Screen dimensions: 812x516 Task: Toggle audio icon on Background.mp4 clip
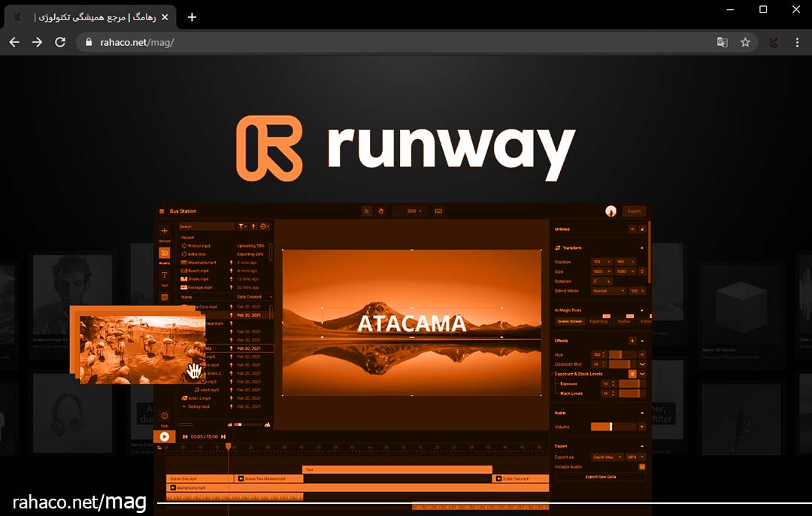coord(173,488)
